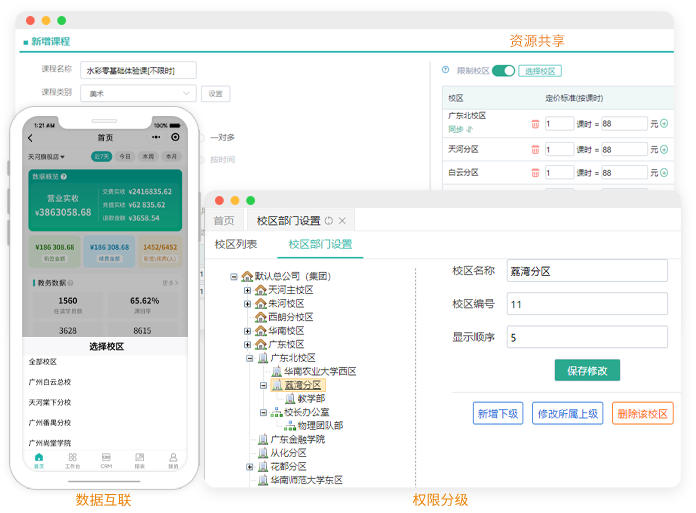
Task: Expand the 广东校区 node
Action: (x=248, y=344)
